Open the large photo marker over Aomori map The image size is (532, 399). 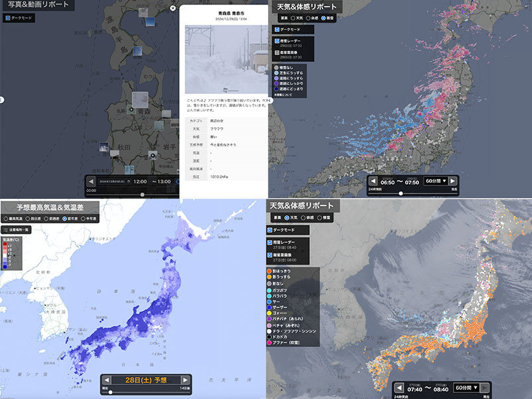[140, 100]
